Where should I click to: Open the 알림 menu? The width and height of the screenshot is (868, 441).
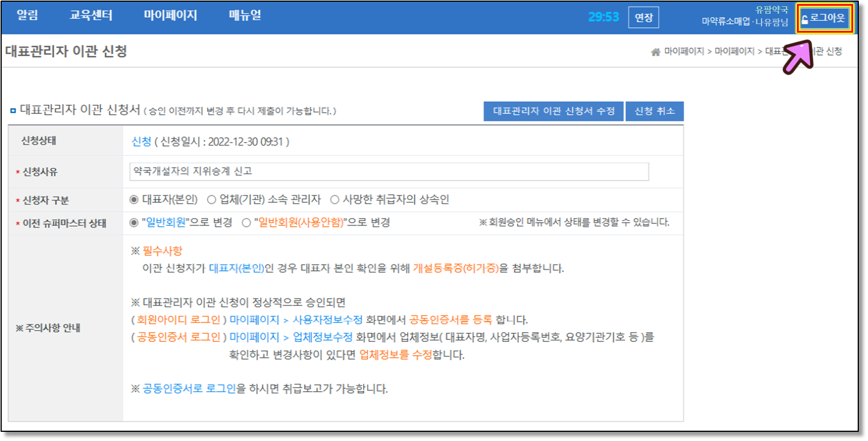[27, 15]
